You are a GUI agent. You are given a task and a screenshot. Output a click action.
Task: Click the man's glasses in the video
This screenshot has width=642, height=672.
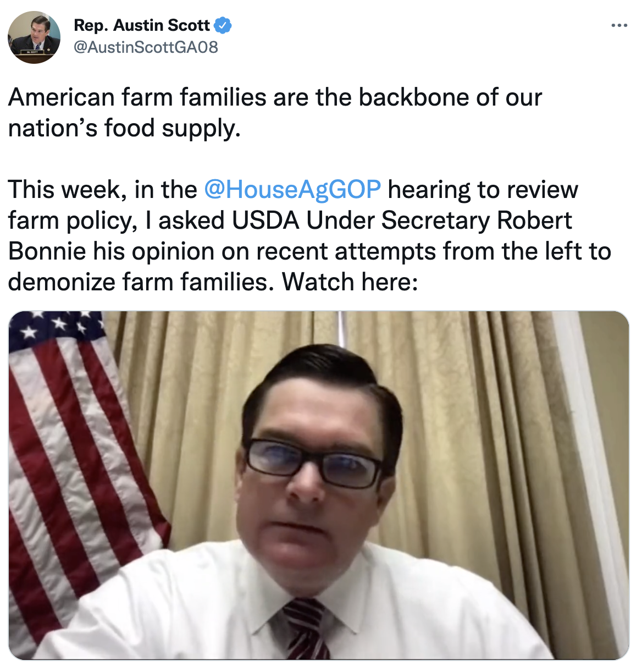click(312, 462)
